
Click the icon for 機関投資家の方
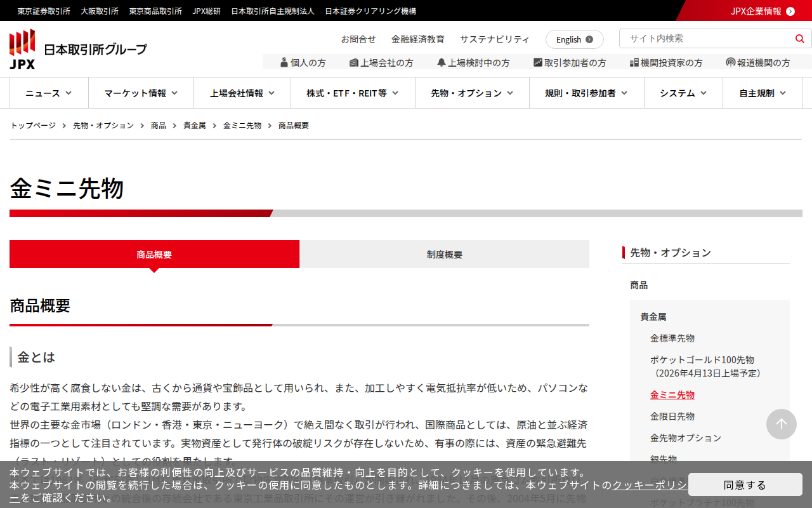point(634,62)
